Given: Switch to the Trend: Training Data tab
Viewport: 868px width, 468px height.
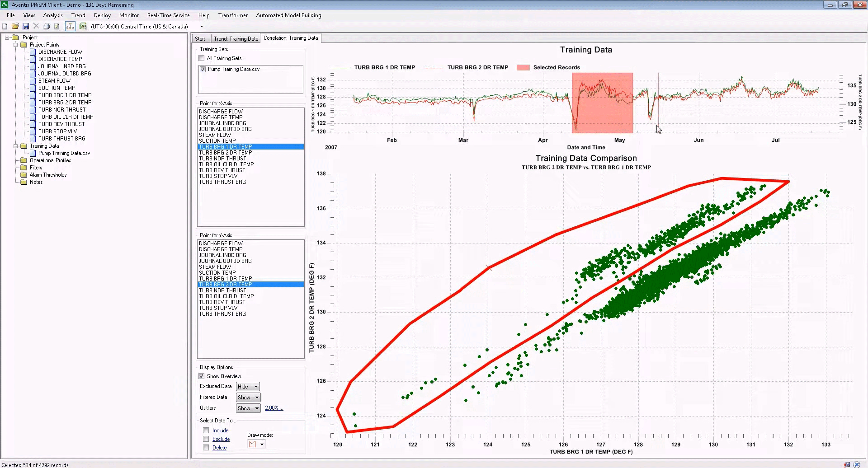Looking at the screenshot, I should [x=236, y=38].
